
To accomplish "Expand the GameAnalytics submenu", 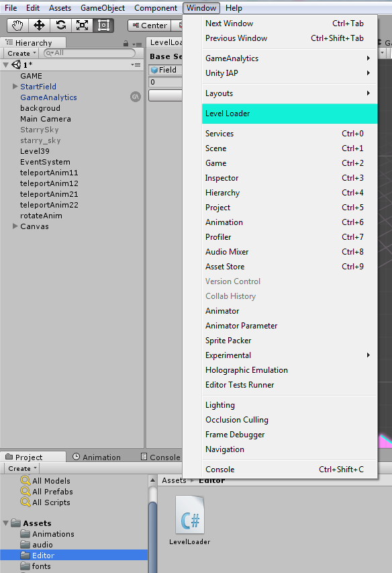I will (x=289, y=58).
